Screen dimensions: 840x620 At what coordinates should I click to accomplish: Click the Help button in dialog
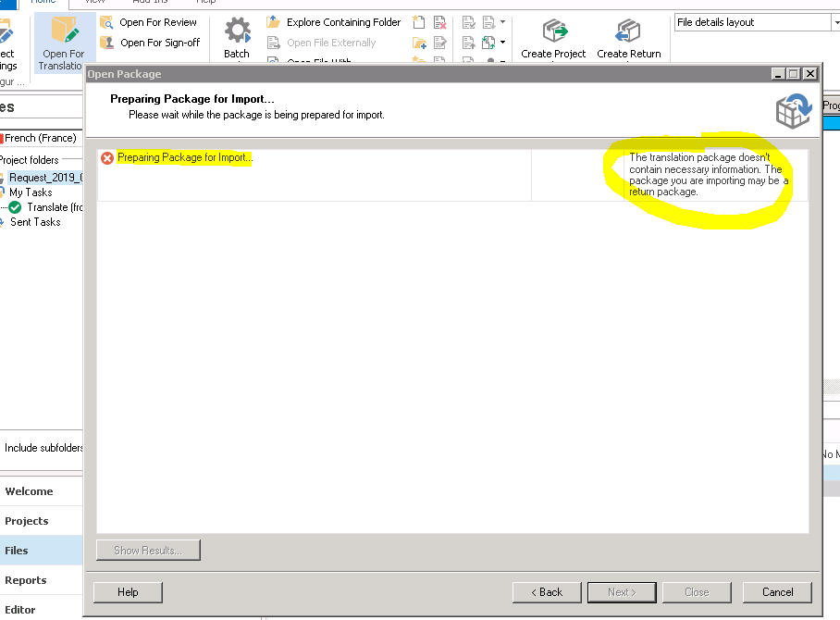tap(128, 592)
